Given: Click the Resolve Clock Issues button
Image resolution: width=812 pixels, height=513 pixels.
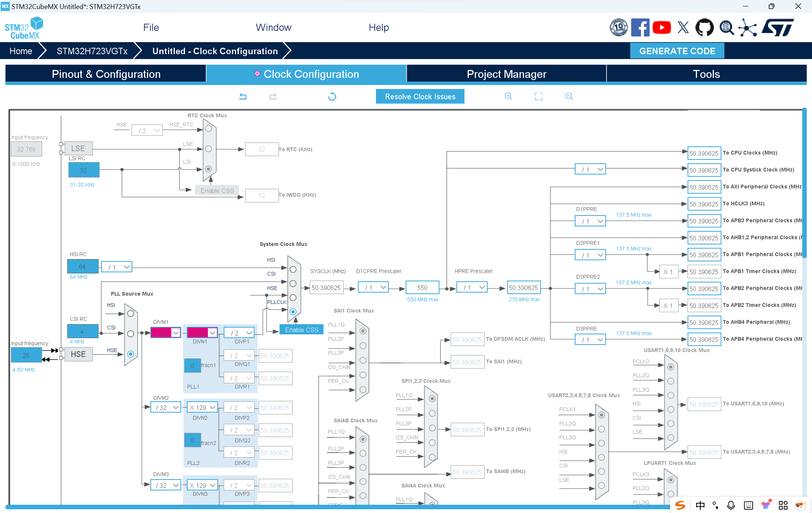Looking at the screenshot, I should click(420, 97).
